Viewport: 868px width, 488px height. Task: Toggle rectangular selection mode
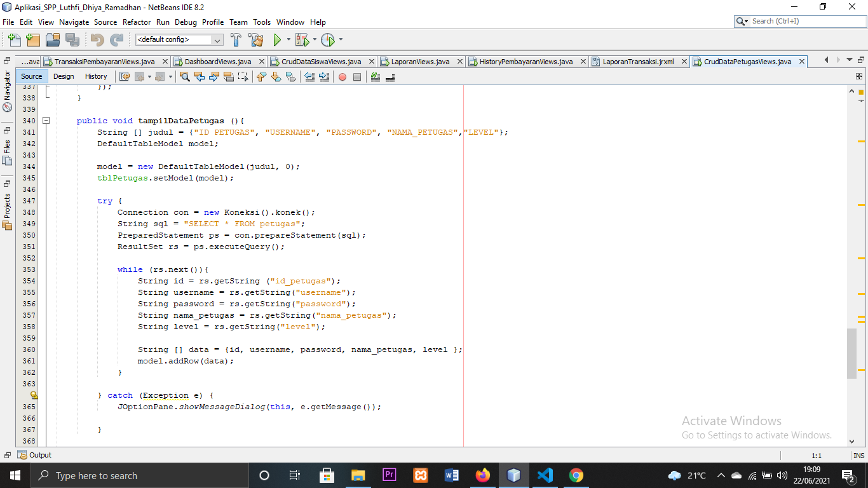(243, 77)
